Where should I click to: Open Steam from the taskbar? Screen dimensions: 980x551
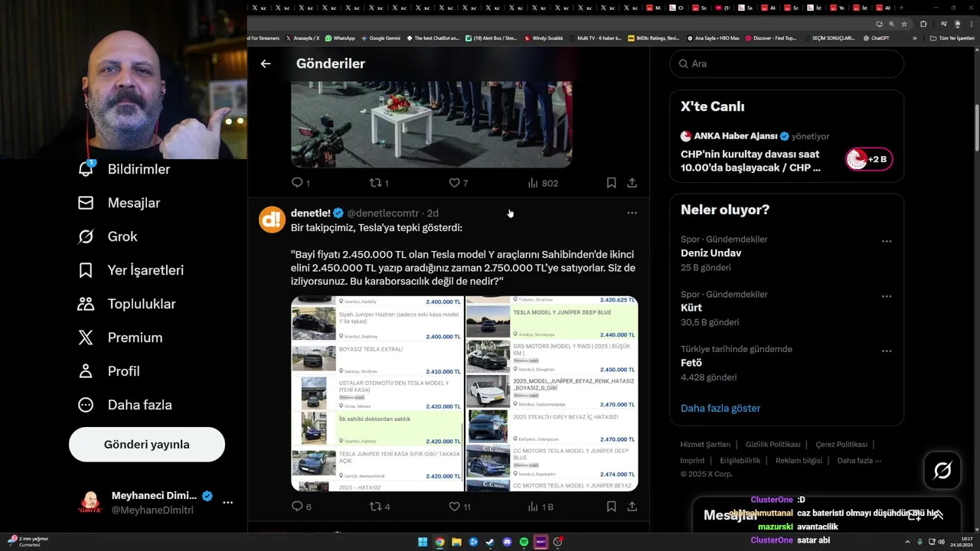pyautogui.click(x=490, y=542)
